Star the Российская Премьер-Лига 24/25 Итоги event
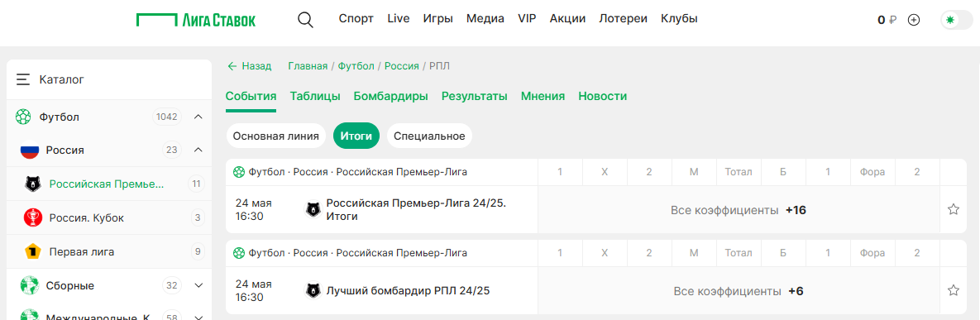Screen dimensions: 980x320 point(954,209)
